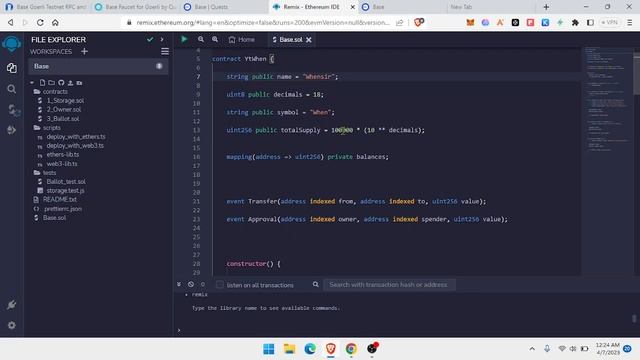This screenshot has height=360, width=640.
Task: Open deploy_with_ethers.ts script
Action: [x=76, y=137]
